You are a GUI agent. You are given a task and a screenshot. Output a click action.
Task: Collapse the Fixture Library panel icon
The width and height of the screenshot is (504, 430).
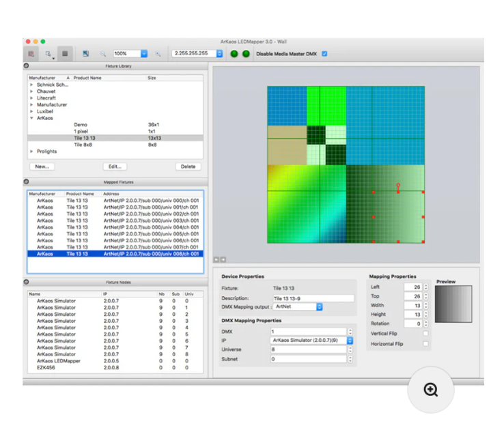pyautogui.click(x=27, y=66)
